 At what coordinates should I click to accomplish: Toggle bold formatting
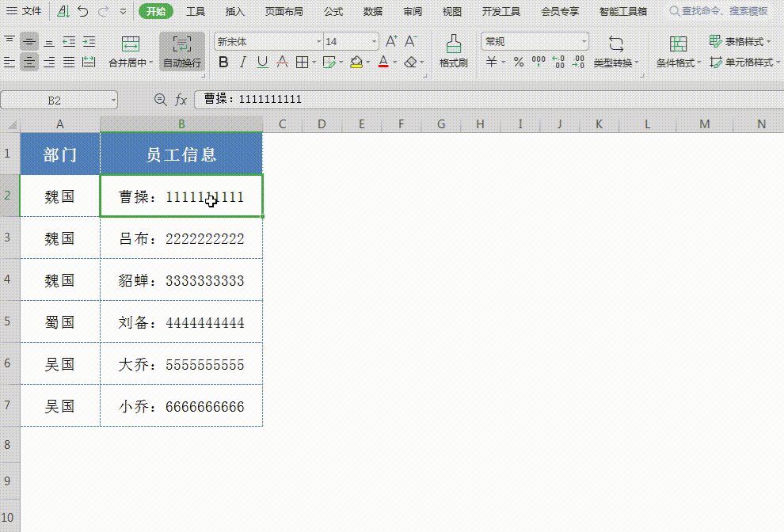(223, 62)
